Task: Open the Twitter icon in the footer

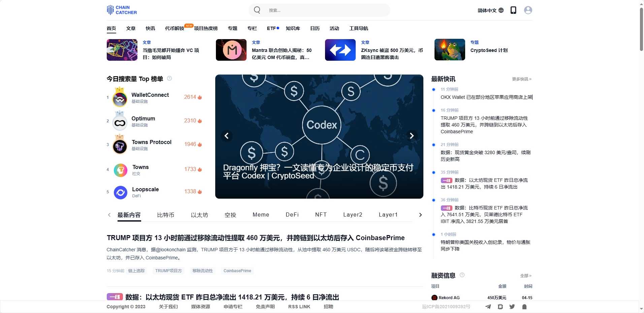Action: click(512, 307)
